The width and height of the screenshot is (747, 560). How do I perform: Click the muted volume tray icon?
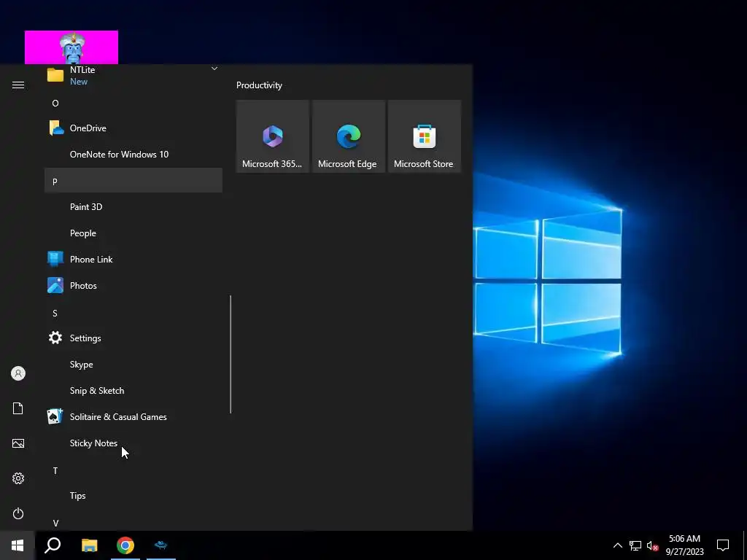point(653,545)
